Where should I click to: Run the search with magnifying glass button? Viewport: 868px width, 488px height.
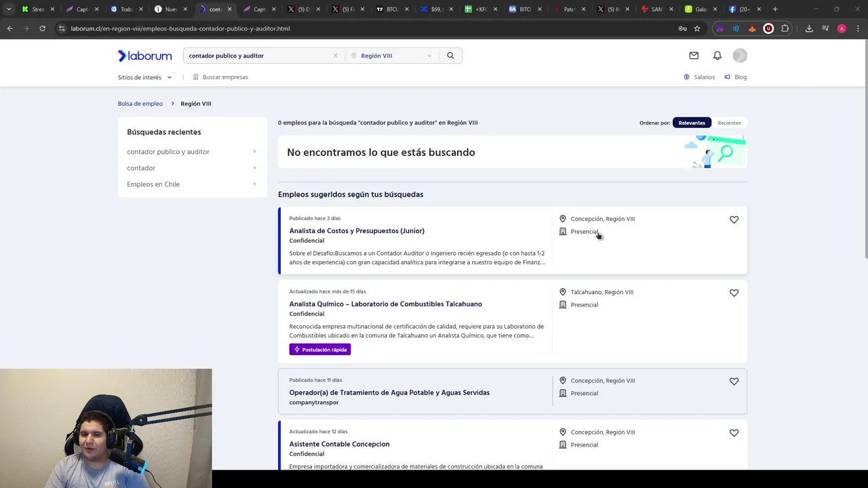[x=450, y=56]
